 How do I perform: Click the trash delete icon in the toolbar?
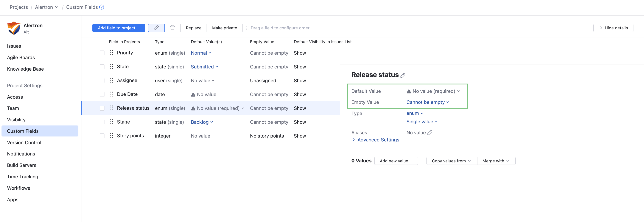pos(172,28)
